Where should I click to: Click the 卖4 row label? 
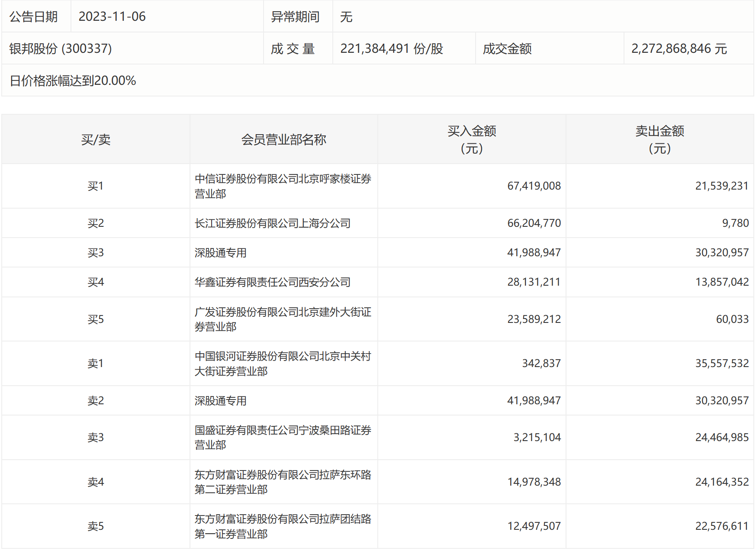pyautogui.click(x=96, y=482)
